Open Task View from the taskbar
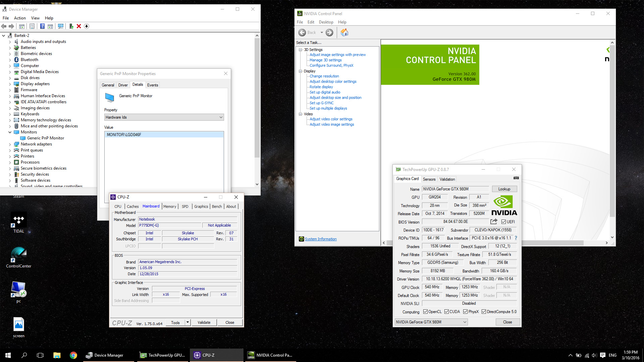Image resolution: width=644 pixels, height=362 pixels. tap(40, 355)
